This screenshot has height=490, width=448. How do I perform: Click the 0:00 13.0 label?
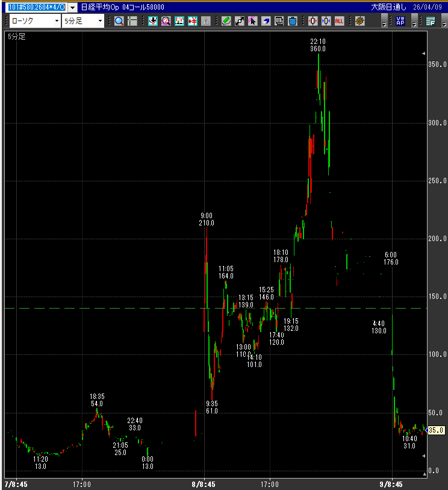click(148, 463)
